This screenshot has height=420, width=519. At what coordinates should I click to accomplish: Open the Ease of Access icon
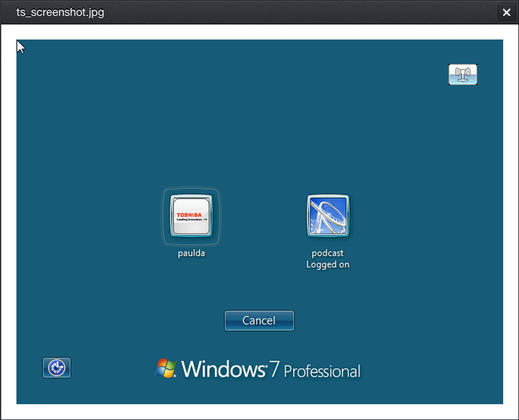point(57,367)
